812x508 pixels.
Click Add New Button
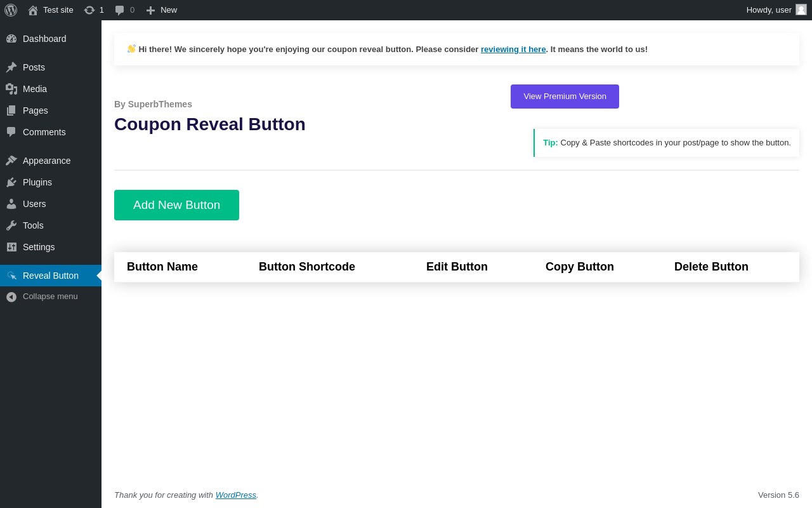tap(176, 205)
